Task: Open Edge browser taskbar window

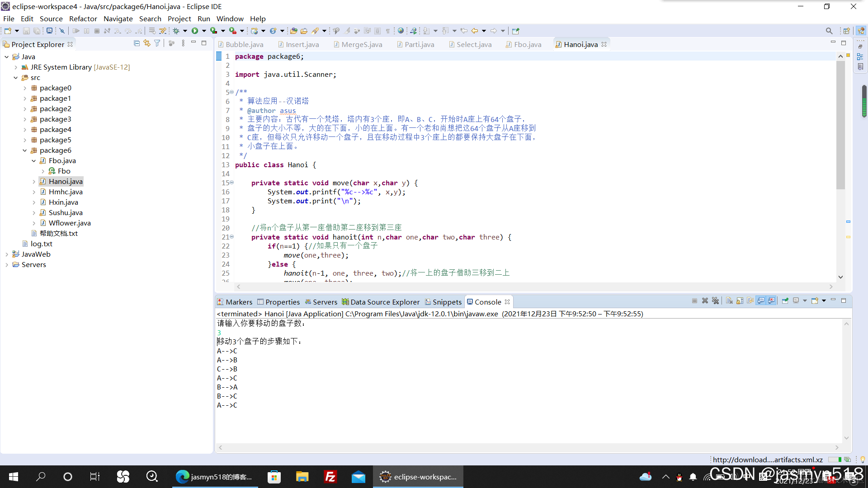Action: pyautogui.click(x=215, y=477)
